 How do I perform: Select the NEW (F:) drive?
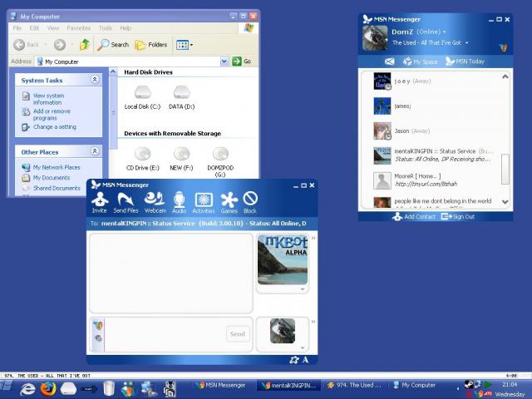[x=181, y=159]
